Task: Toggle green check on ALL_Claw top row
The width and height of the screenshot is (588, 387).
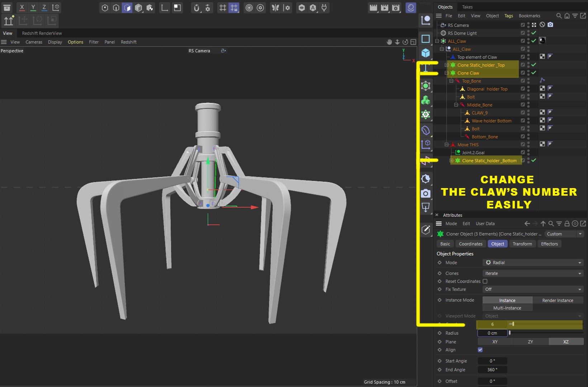Action: pos(534,41)
